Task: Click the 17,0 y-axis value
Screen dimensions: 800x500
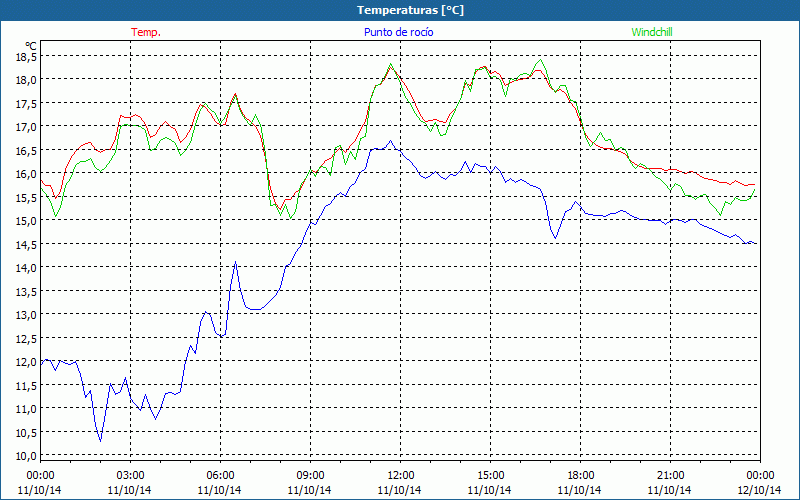Action: tap(26, 127)
